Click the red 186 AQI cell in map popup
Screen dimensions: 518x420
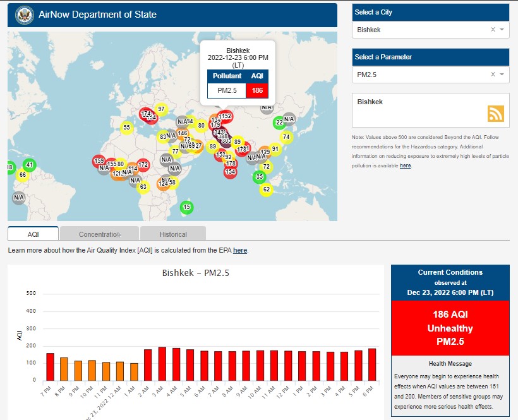tap(257, 90)
